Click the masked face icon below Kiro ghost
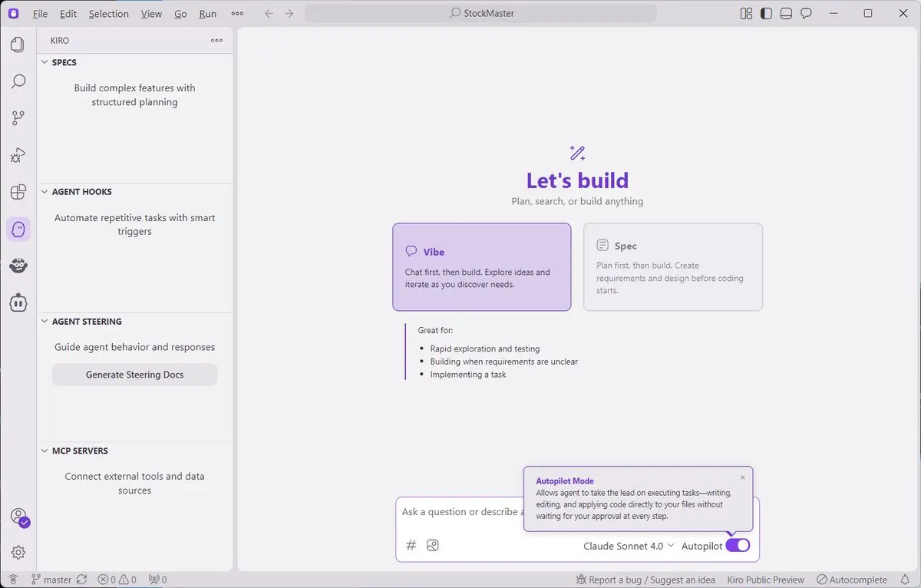This screenshot has width=921, height=588. (x=18, y=266)
